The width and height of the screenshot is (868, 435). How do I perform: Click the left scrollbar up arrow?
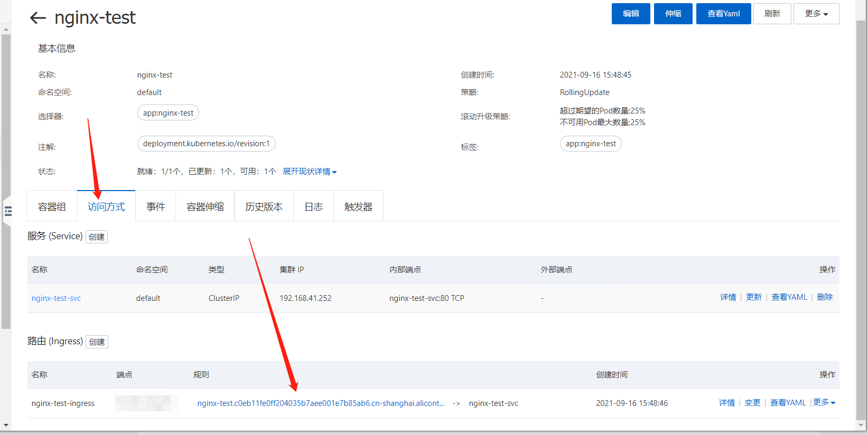click(x=6, y=30)
